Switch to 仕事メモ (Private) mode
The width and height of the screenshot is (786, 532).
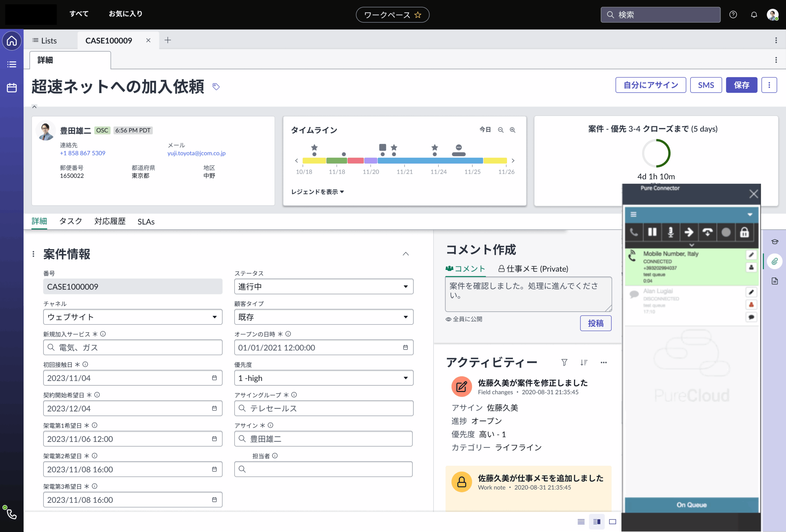point(533,269)
